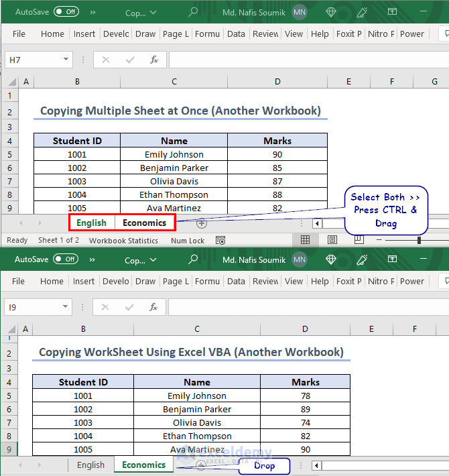Open File menu in top window

click(x=19, y=34)
